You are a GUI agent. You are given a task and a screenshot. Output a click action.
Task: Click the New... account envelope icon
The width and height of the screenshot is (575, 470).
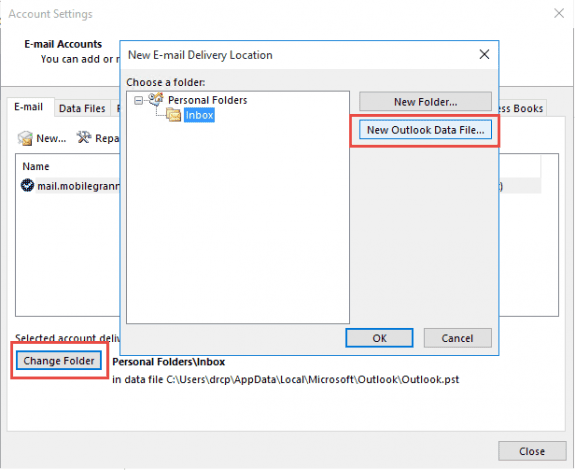25,138
